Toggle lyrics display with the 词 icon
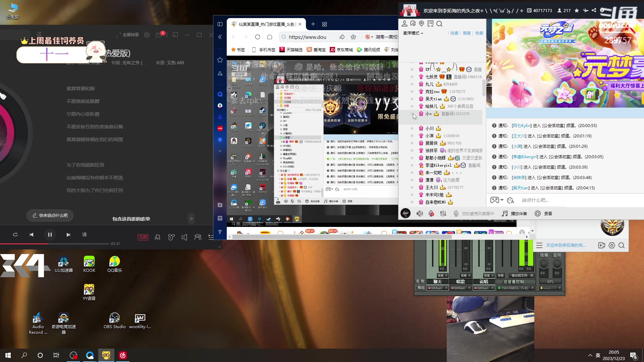The image size is (644, 362). (x=85, y=235)
